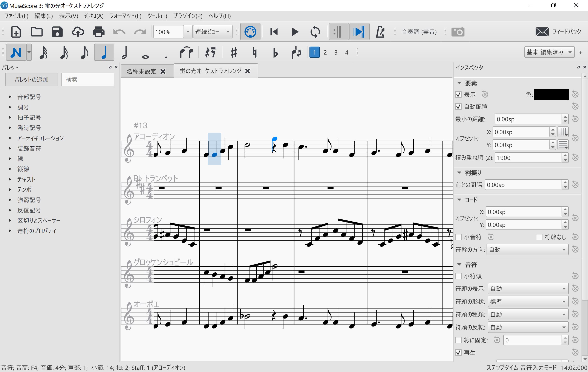Toggle 合奏調 (実音) concert pitch button

(x=419, y=32)
